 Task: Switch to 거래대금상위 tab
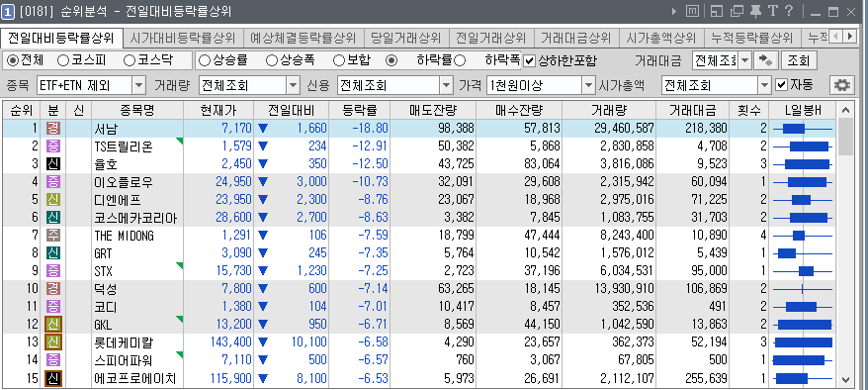(x=575, y=39)
